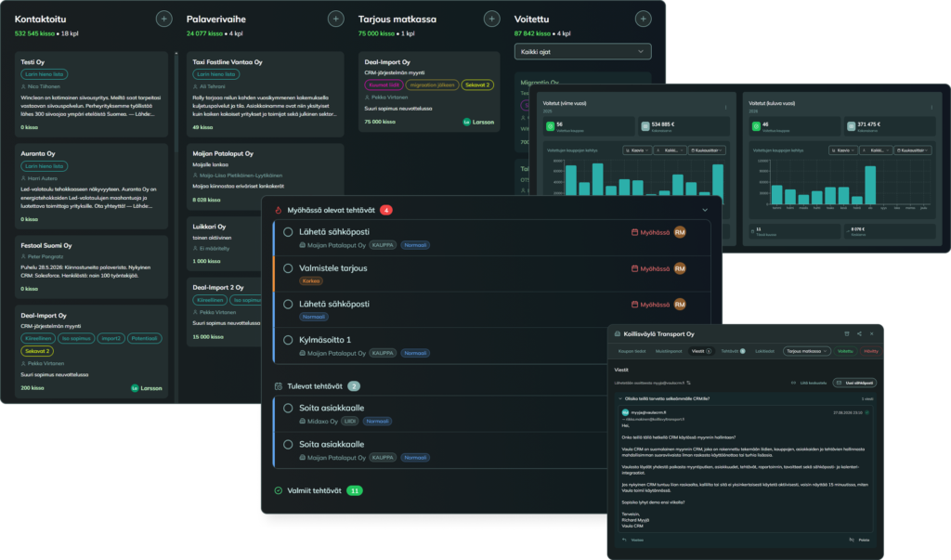Viewport: 951px width, 560px height.
Task: Open the Kaavio dropdown in the viime vuosi chart
Action: [637, 150]
